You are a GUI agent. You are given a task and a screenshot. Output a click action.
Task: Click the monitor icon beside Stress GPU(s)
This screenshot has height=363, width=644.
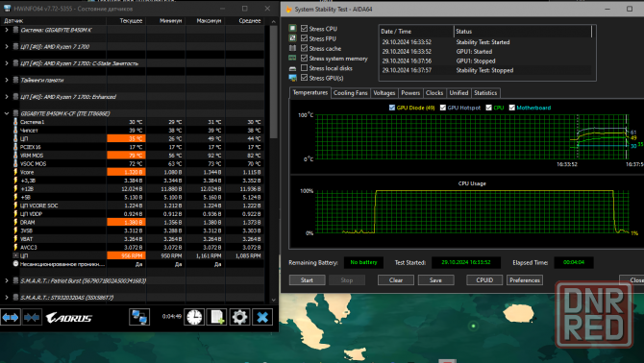292,78
